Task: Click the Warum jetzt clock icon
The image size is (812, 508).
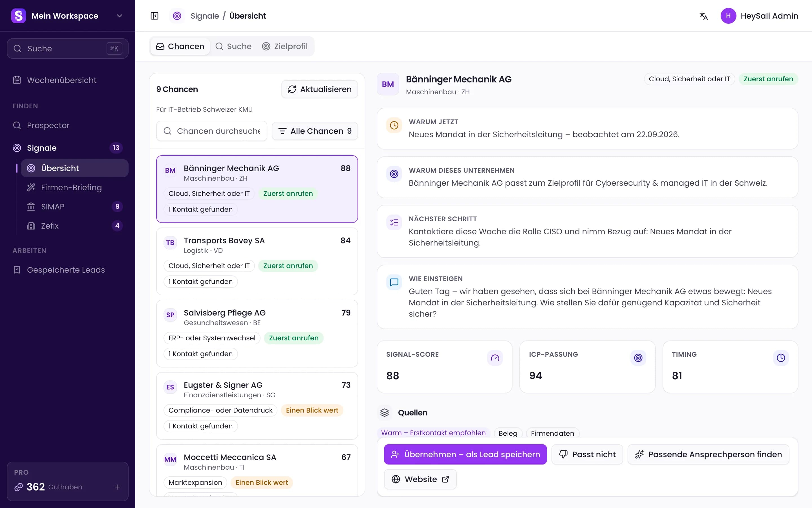Action: pos(394,125)
